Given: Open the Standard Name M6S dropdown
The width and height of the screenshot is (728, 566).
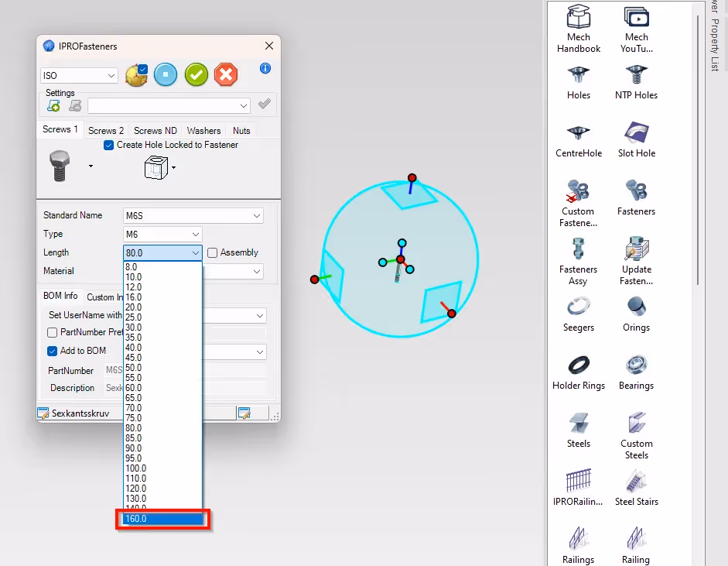Looking at the screenshot, I should [193, 215].
